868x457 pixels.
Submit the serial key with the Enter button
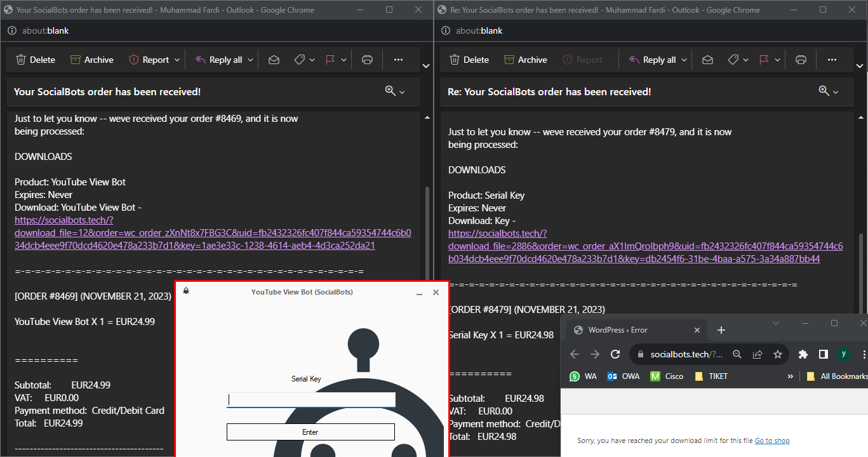point(310,432)
